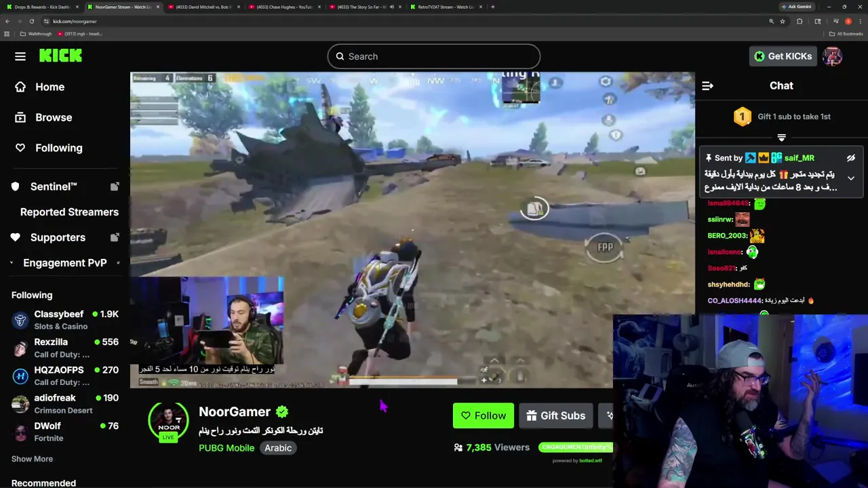The width and height of the screenshot is (868, 488).
Task: Expand the pinned chat message chevron
Action: [851, 178]
